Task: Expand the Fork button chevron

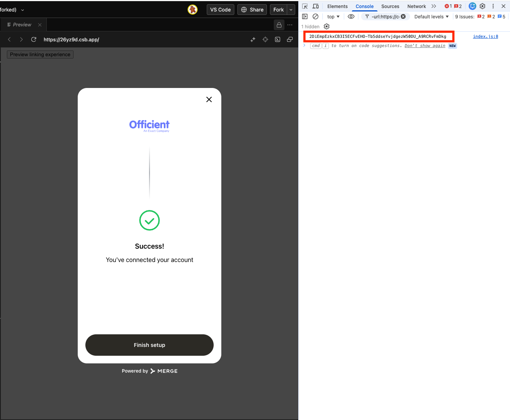Action: pos(291,10)
